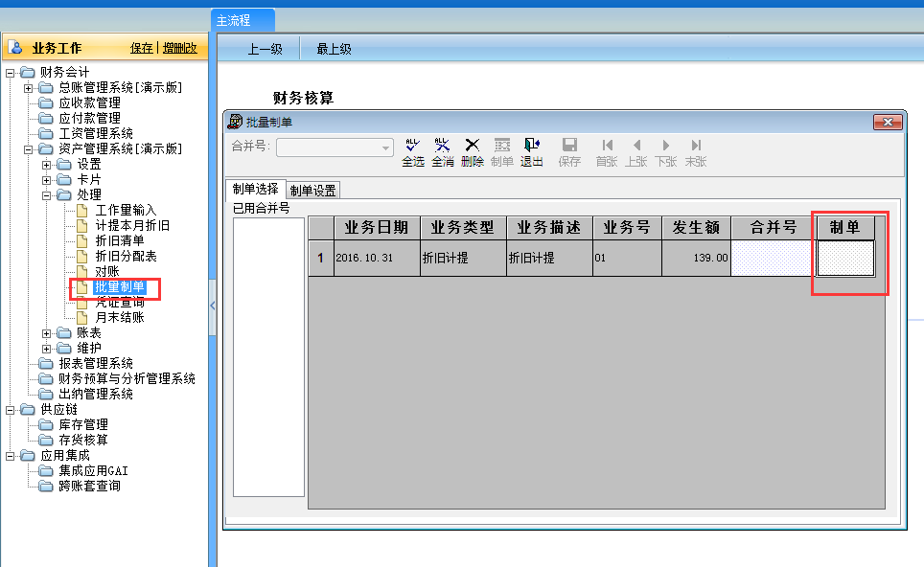Click the sidebar collapse arrow handle

212,305
